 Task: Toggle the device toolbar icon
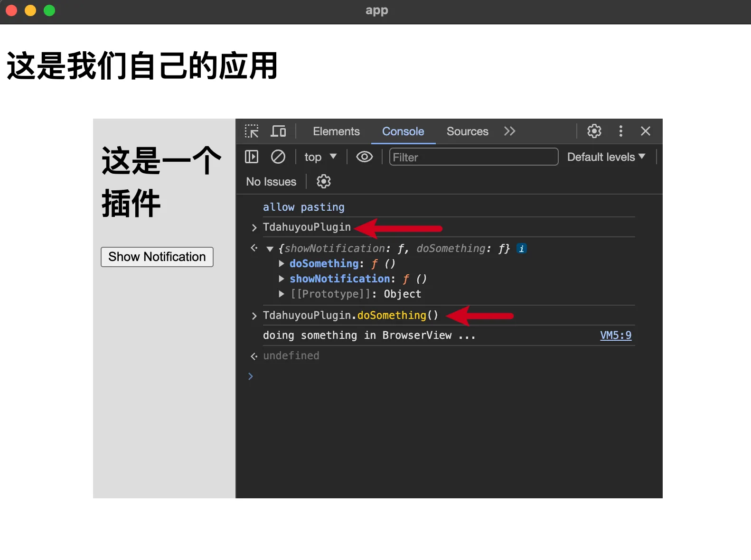(x=278, y=131)
